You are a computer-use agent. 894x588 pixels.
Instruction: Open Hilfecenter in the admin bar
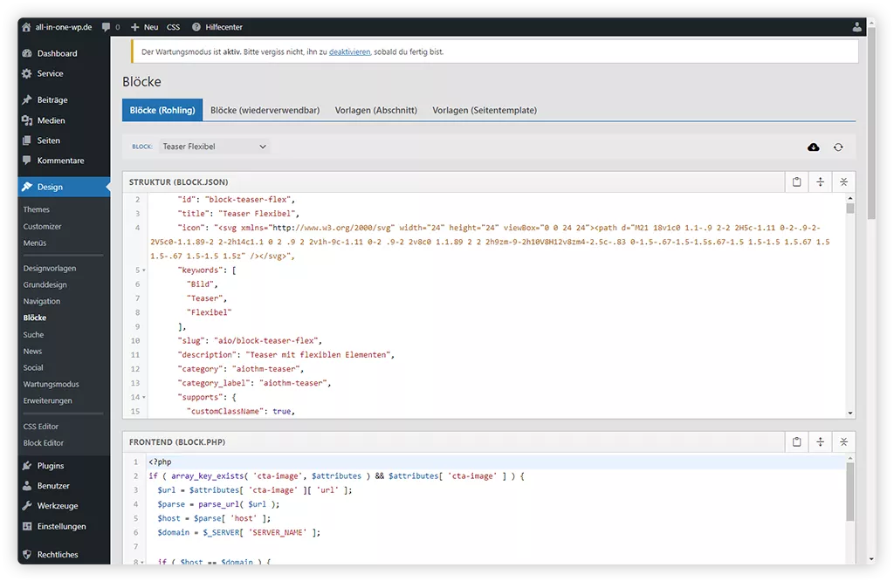click(219, 27)
